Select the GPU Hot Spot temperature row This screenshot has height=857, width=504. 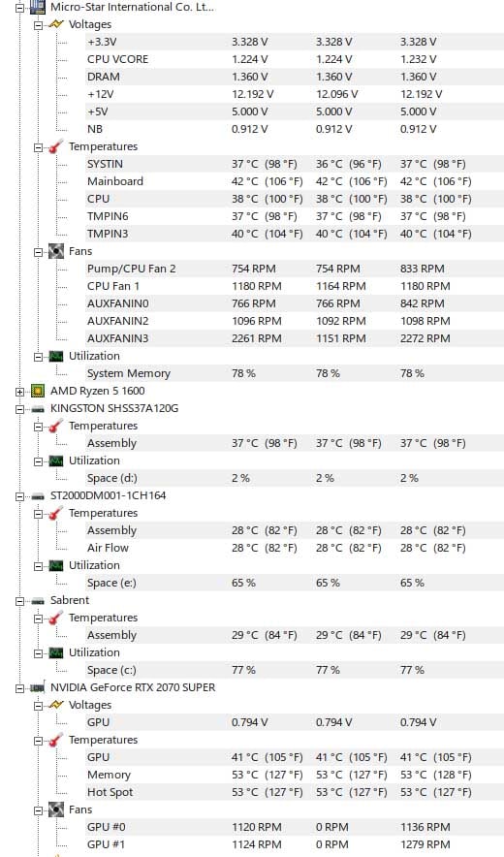point(295,792)
